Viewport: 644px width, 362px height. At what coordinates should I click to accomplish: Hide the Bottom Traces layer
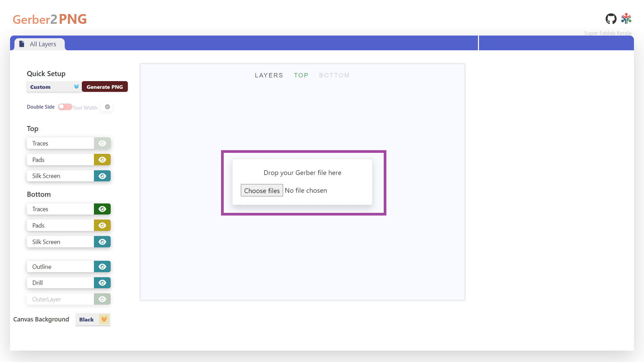[102, 209]
